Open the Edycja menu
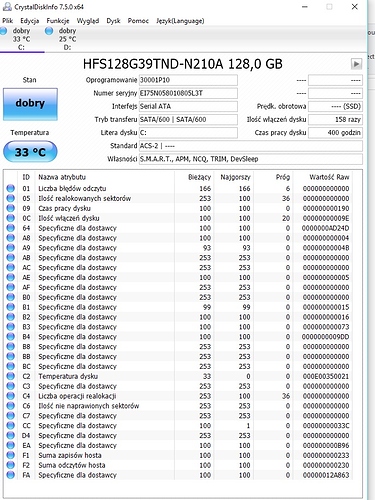Viewport: 375px width, 500px height. [x=29, y=21]
